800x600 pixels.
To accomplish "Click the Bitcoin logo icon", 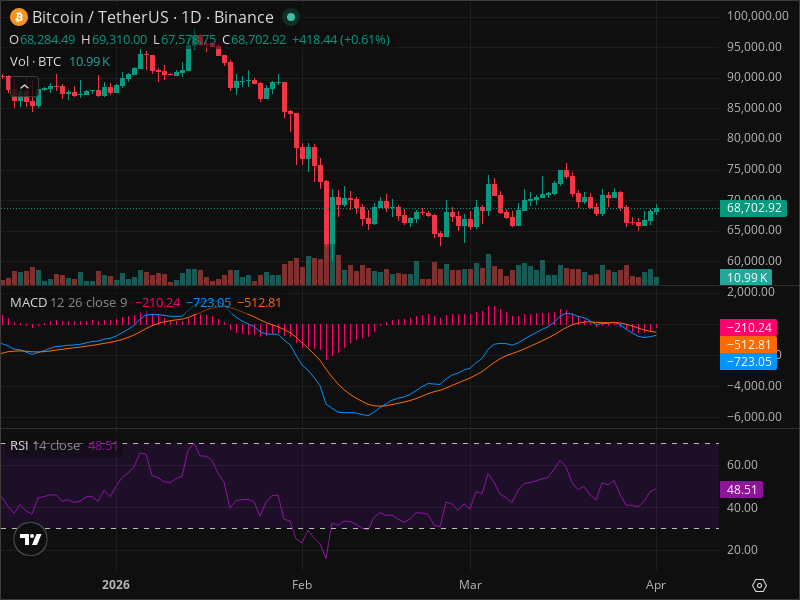I will [x=19, y=17].
